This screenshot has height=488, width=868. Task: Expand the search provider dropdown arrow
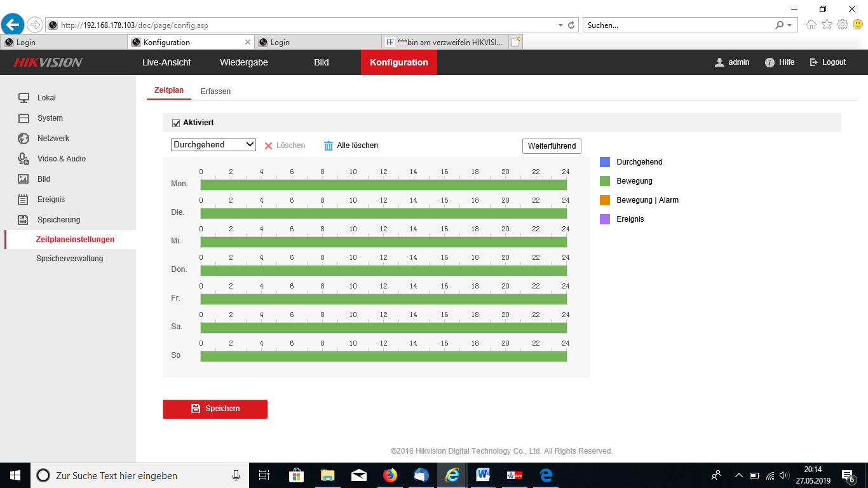coord(790,25)
